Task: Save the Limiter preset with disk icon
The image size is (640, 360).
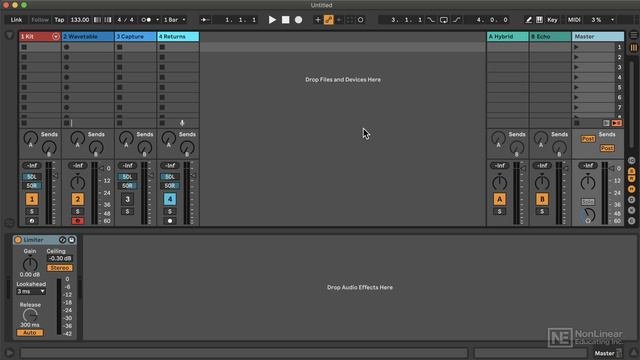Action: coord(71,240)
